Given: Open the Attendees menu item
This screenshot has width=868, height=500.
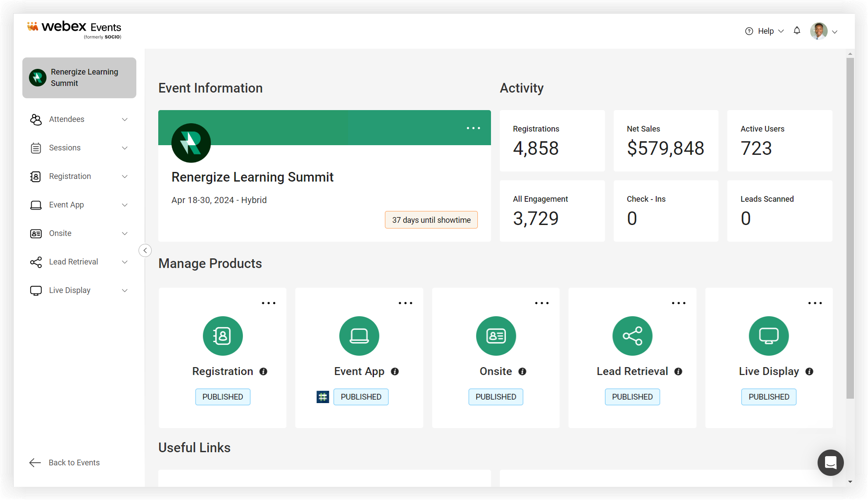Looking at the screenshot, I should click(79, 119).
